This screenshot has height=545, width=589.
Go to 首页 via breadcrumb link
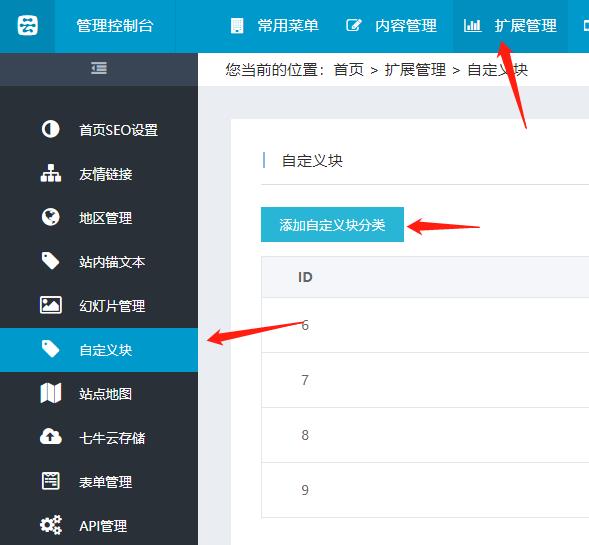(x=349, y=70)
